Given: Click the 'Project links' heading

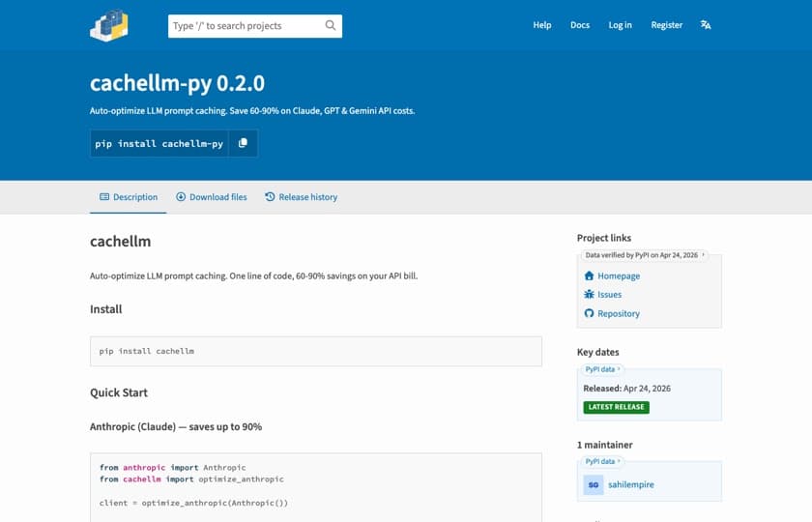Looking at the screenshot, I should [x=604, y=238].
